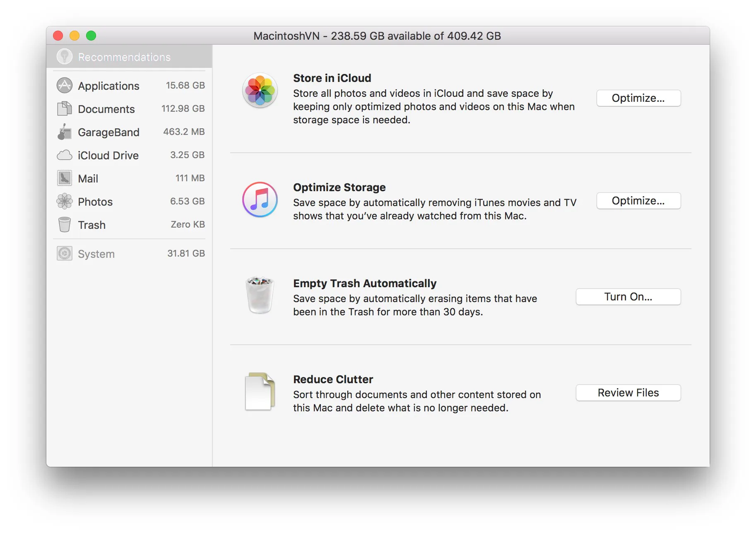The height and width of the screenshot is (533, 756).
Task: Click the colorful Photos app icon
Action: click(x=260, y=90)
